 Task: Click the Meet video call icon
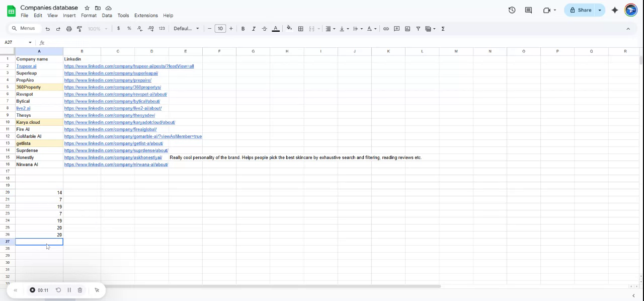click(x=546, y=10)
